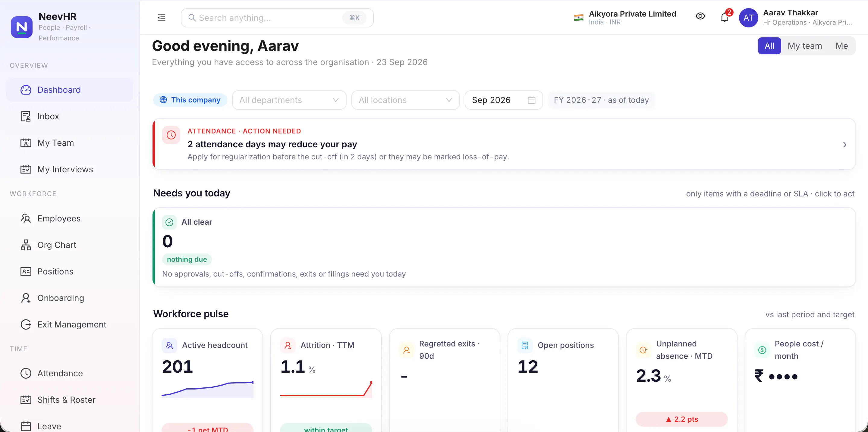868x432 pixels.
Task: Click the Open positions card icon
Action: (x=525, y=346)
